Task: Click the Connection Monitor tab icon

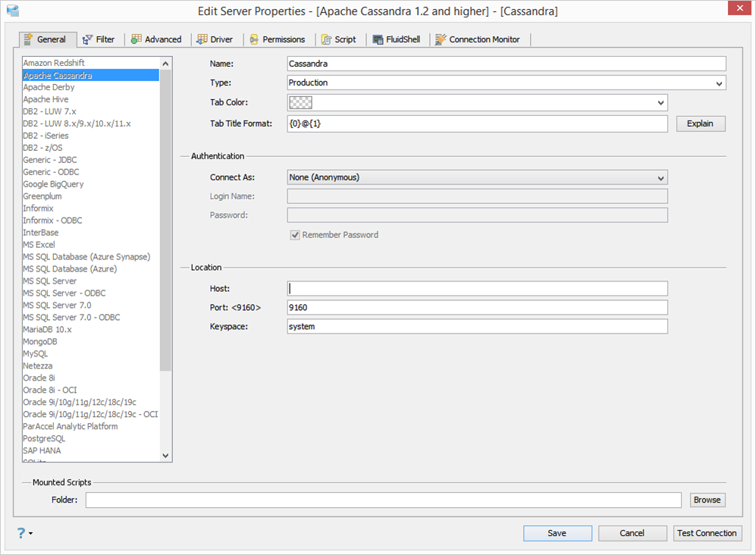Action: point(441,39)
